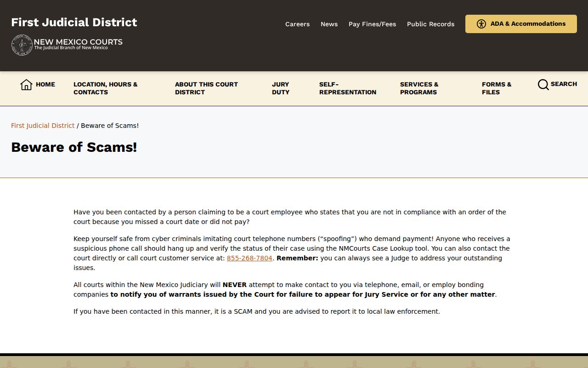Click the Beware of Scams! page heading
The width and height of the screenshot is (588, 368).
click(x=74, y=147)
